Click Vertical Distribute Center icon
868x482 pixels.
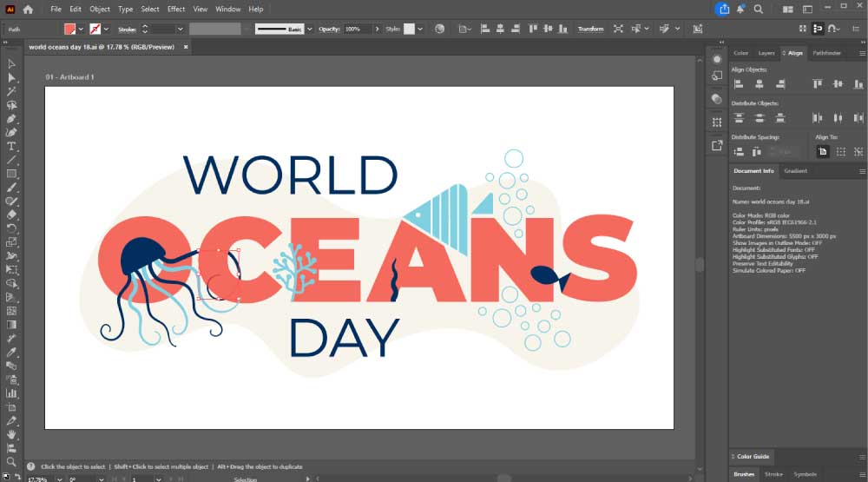pyautogui.click(x=758, y=117)
